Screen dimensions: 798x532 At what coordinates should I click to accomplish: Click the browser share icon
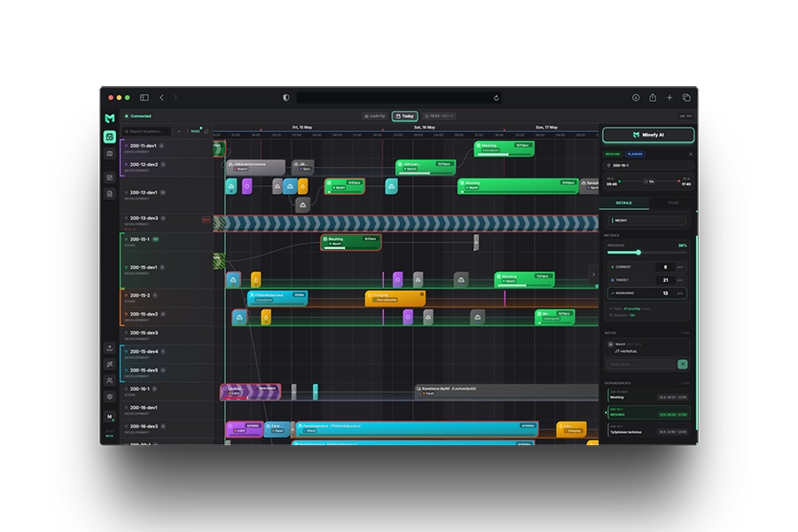[653, 98]
